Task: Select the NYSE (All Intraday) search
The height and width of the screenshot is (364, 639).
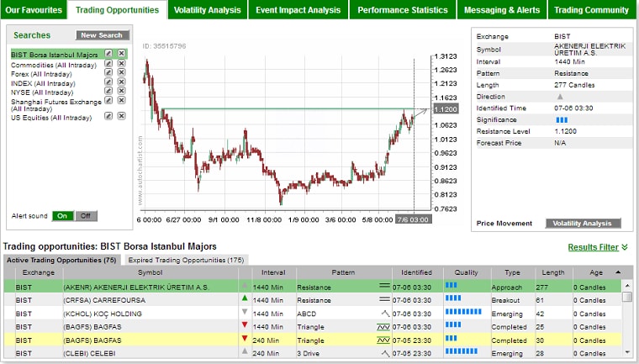Action: coord(42,92)
